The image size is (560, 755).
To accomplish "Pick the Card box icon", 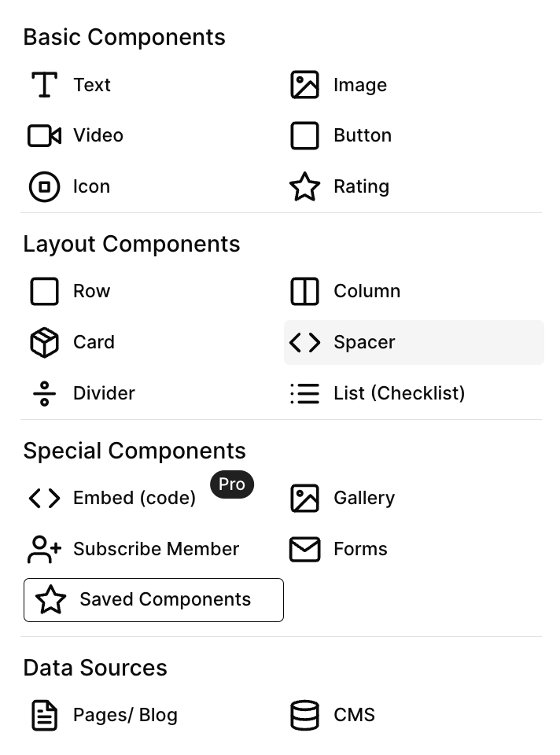I will (44, 343).
